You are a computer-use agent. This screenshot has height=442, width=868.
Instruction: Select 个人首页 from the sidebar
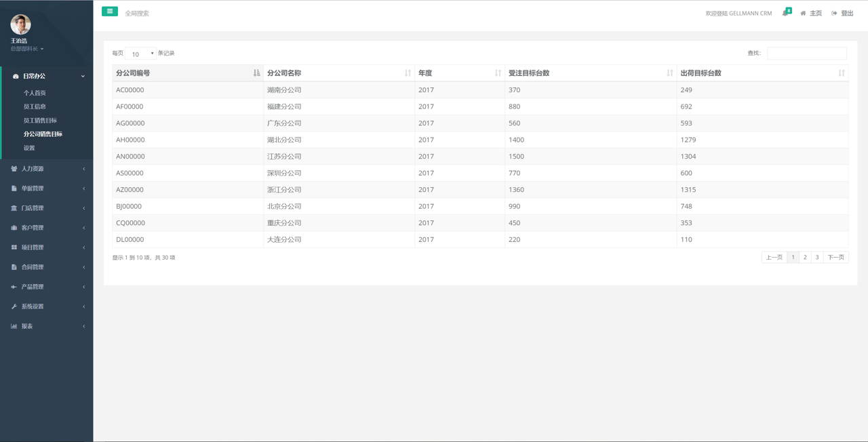[x=35, y=93]
